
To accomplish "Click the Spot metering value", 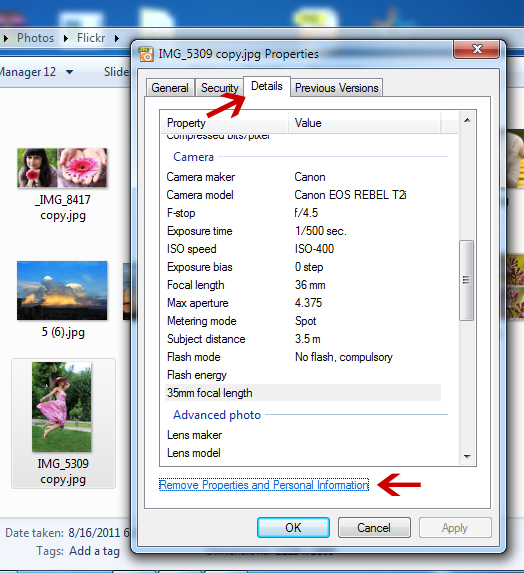I will 305,321.
